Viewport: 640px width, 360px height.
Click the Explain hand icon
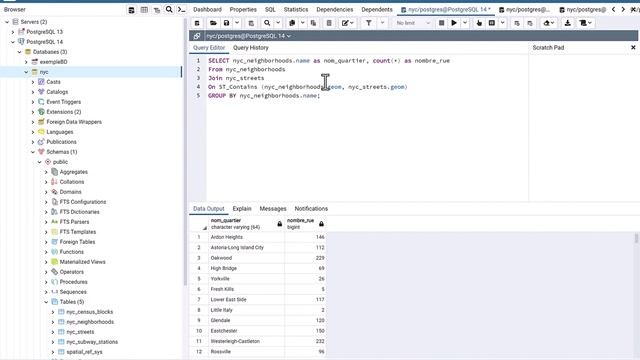click(479, 23)
